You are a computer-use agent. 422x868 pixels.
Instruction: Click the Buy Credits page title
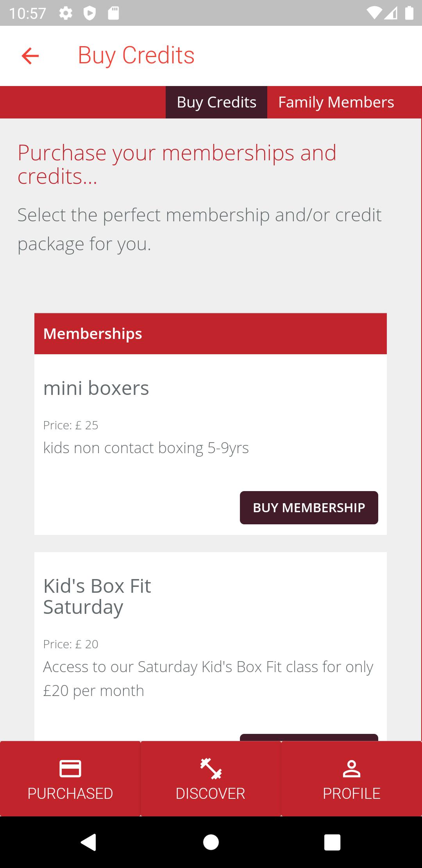click(x=136, y=55)
